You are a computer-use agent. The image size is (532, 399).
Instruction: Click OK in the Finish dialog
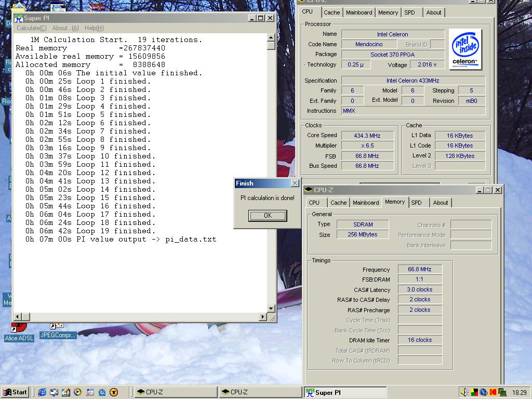coord(268,216)
